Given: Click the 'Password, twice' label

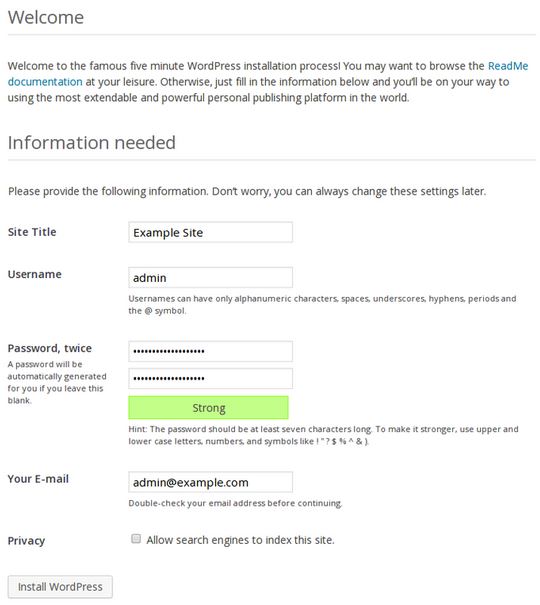Looking at the screenshot, I should pyautogui.click(x=50, y=348).
